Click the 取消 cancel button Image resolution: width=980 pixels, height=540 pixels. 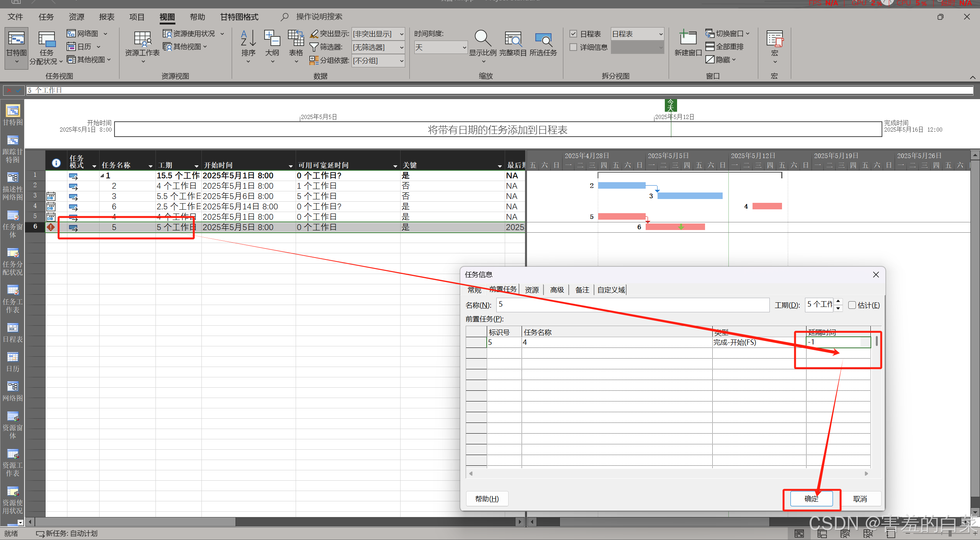coord(860,499)
